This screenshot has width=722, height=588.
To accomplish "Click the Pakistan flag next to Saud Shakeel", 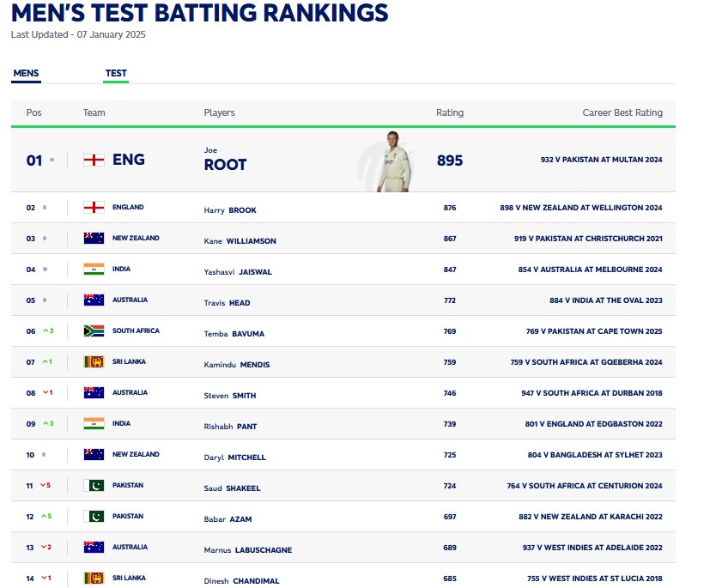I will tap(94, 486).
